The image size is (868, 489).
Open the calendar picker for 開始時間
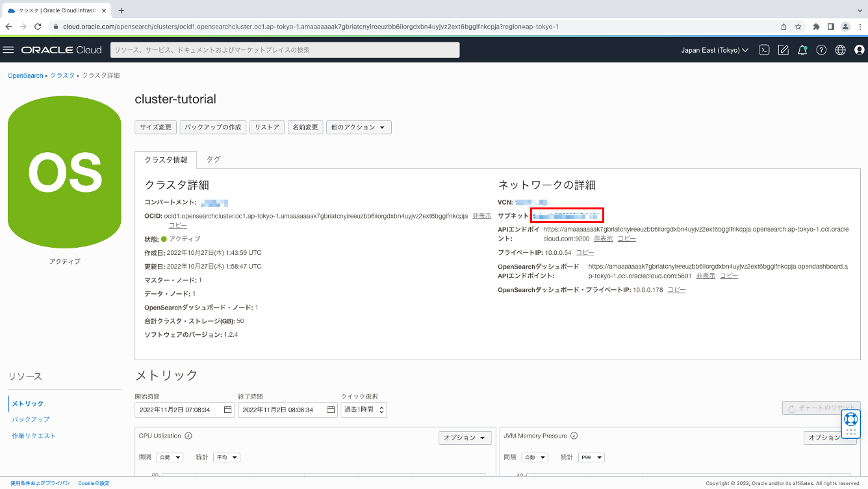[x=229, y=410]
